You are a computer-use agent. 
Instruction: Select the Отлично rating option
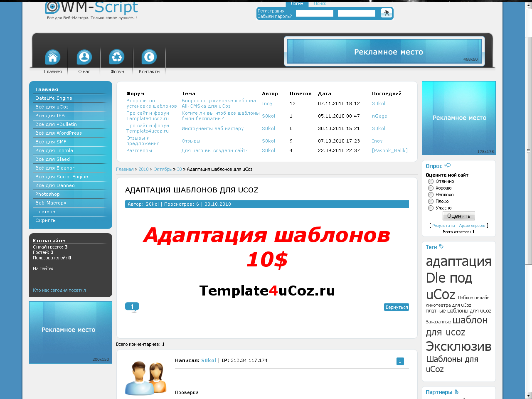tap(431, 181)
